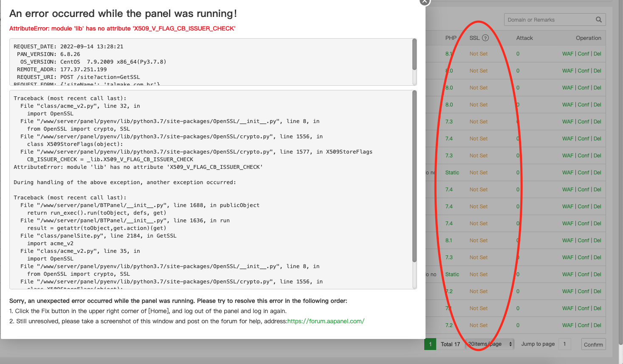Click the Confirm pagination button
Image resolution: width=623 pixels, height=364 pixels.
tap(593, 344)
